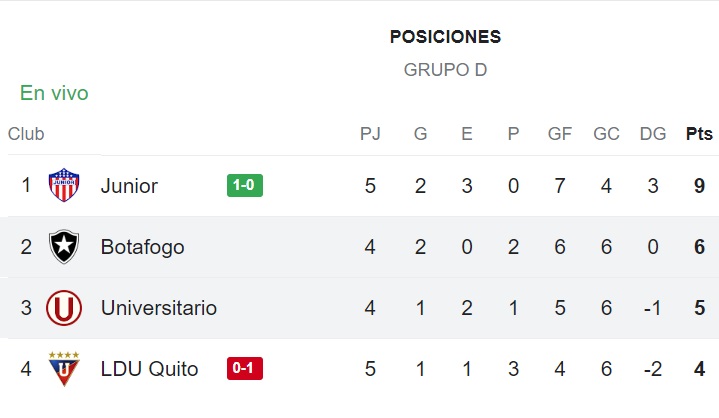Click the red 0-1 live score badge
This screenshot has width=719, height=418.
tap(245, 368)
